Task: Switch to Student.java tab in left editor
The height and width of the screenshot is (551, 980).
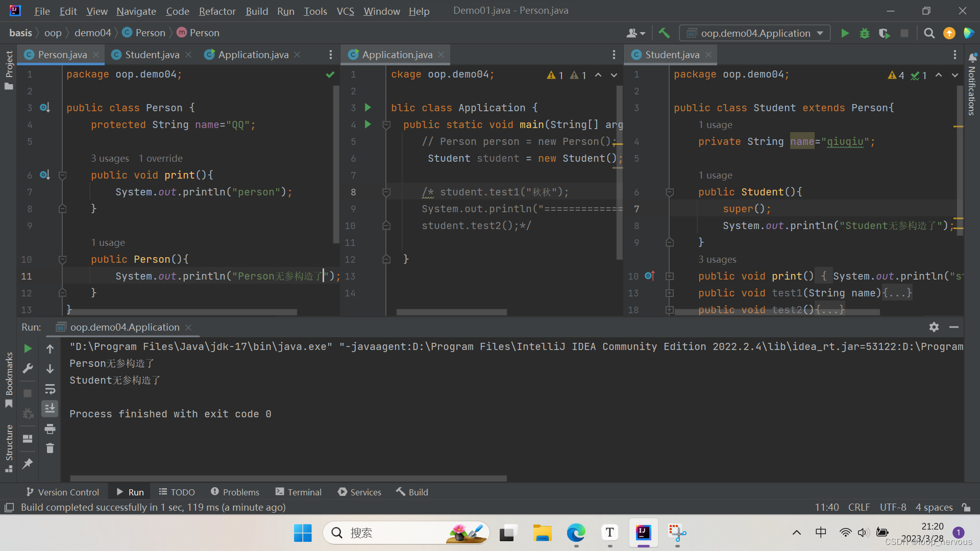Action: (x=152, y=55)
